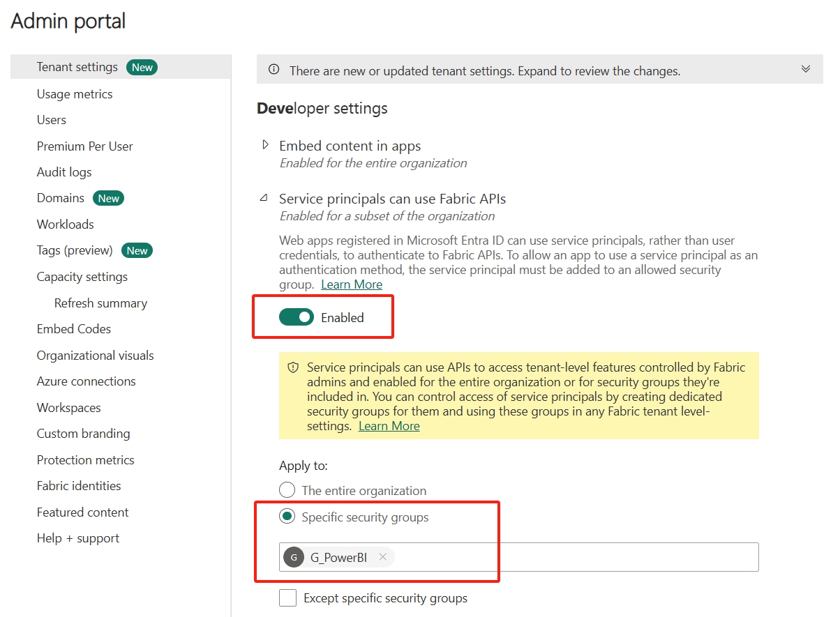This screenshot has height=617, width=840.
Task: Open Audit logs from the sidebar
Action: (64, 172)
